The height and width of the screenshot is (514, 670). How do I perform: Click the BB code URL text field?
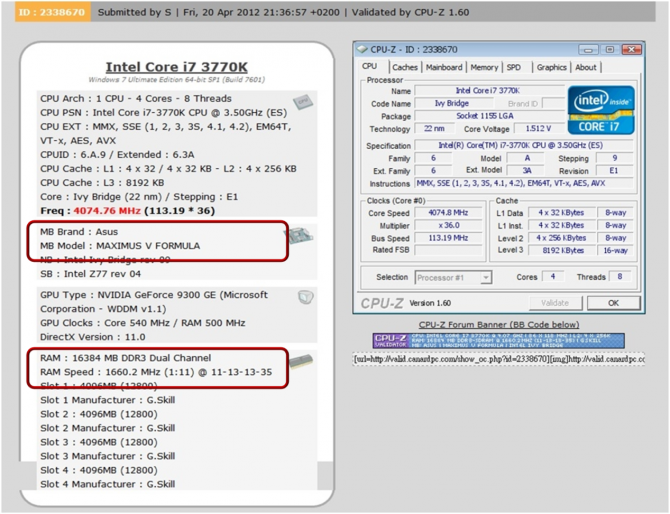(x=499, y=359)
